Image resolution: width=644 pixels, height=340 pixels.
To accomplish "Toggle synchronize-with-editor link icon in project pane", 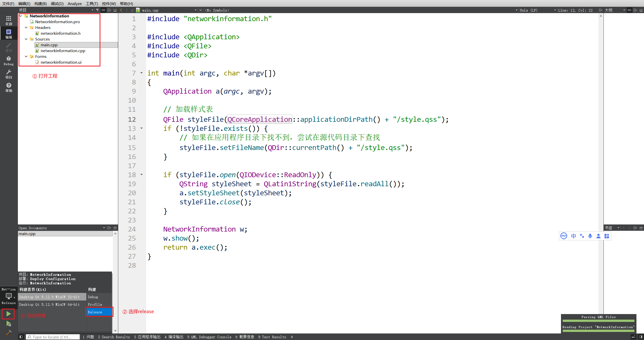I will [103, 10].
